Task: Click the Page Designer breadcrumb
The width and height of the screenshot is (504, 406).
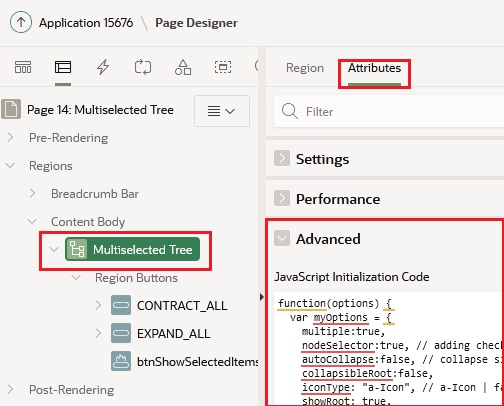Action: [x=196, y=23]
